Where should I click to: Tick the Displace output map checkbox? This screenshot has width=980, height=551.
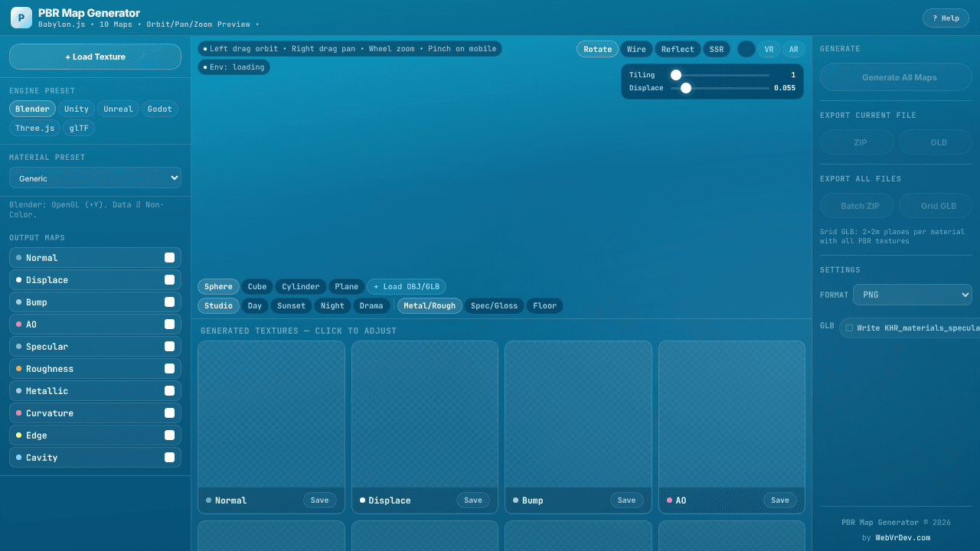coord(169,280)
